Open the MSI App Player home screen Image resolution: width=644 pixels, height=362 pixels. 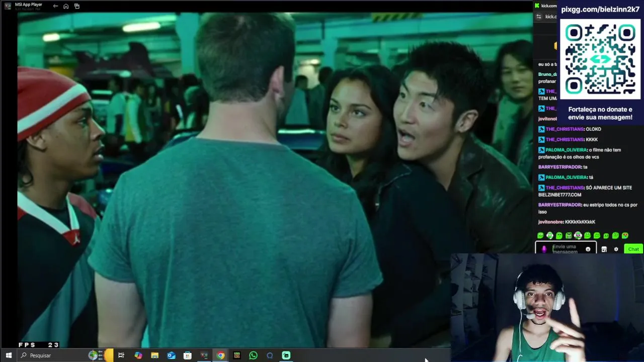[x=66, y=6]
